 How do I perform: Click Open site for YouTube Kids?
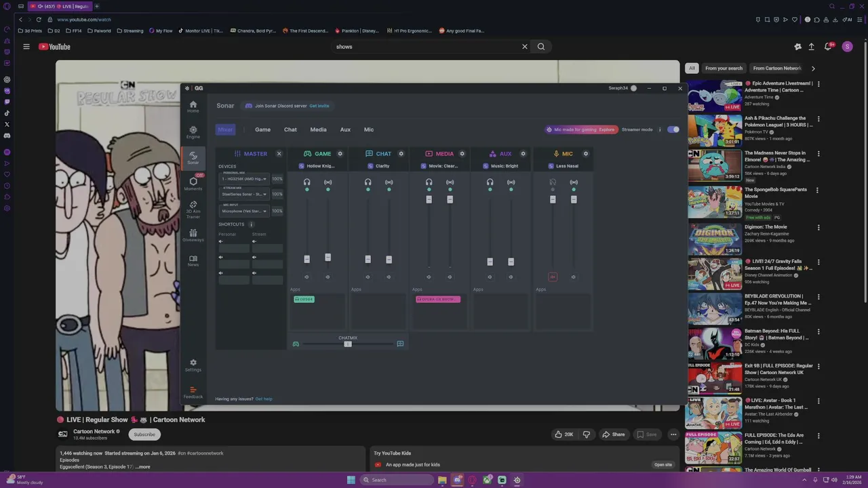(663, 465)
